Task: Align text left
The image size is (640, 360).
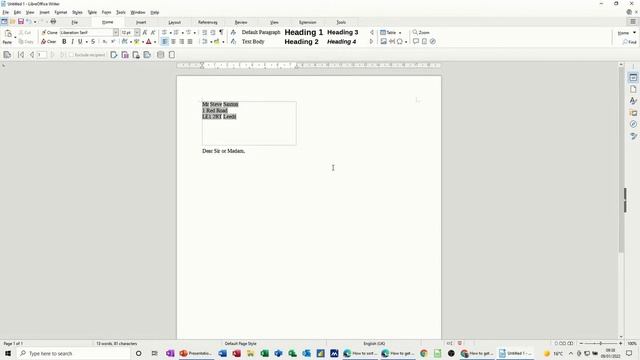Action: pyautogui.click(x=164, y=42)
